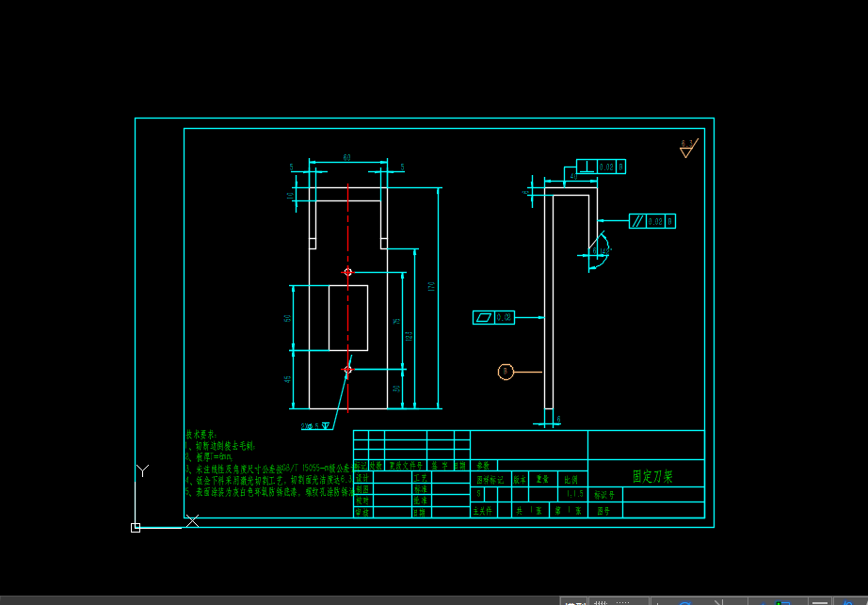868x605 pixels.
Task: Select the flatness tolerance frame 0.02
Action: point(493,317)
